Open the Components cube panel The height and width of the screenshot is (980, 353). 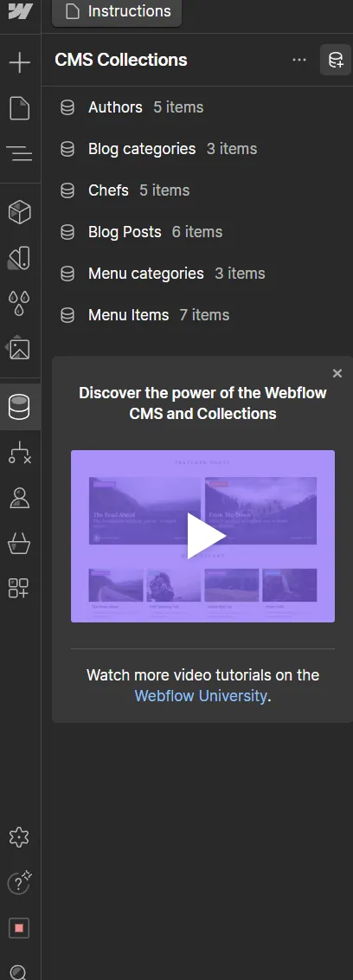pos(20,212)
